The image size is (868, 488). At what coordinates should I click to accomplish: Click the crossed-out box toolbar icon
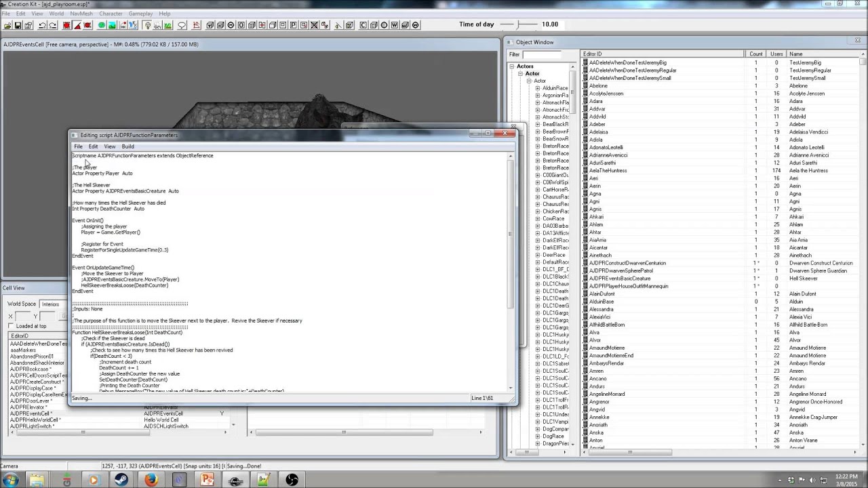pyautogui.click(x=314, y=25)
